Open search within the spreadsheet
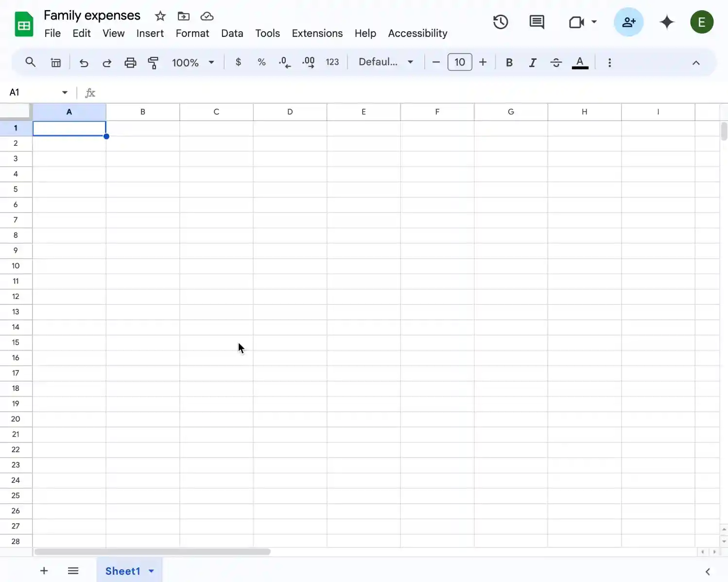 tap(30, 62)
